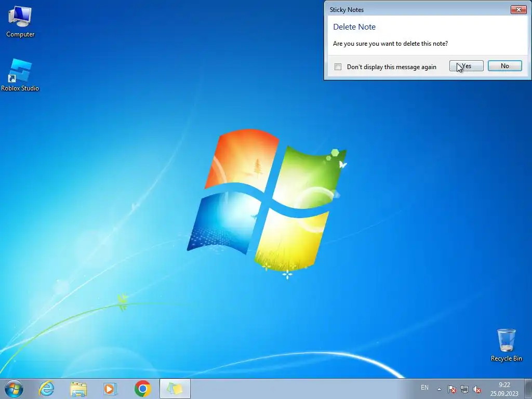Open the EN language indicator
Image resolution: width=532 pixels, height=399 pixels.
424,388
